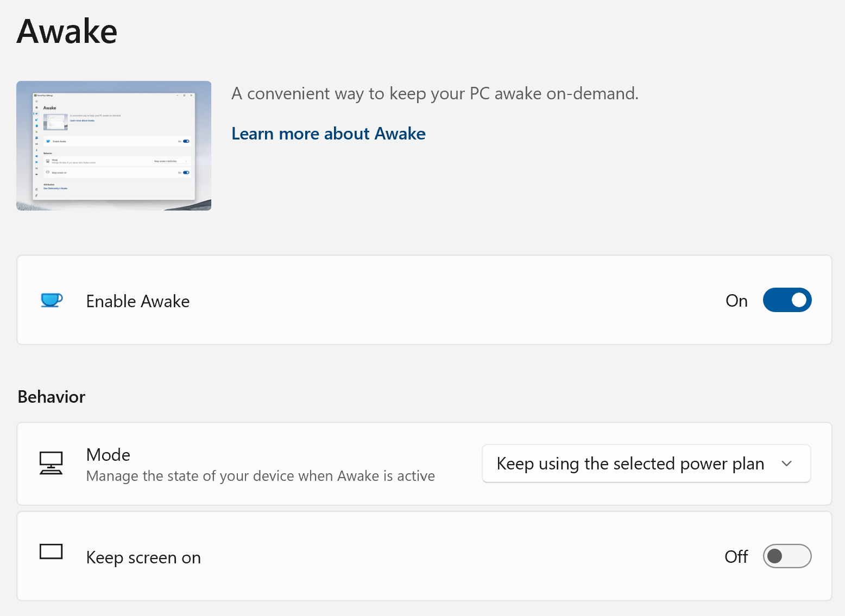Click the Behavior section heading
Image resolution: width=845 pixels, height=616 pixels.
click(x=52, y=397)
